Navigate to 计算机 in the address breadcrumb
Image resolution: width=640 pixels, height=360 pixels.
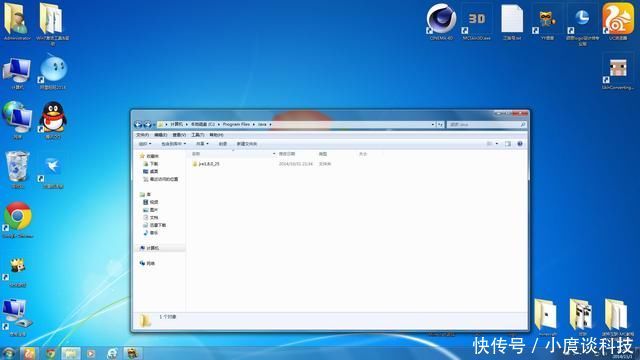tap(176, 124)
